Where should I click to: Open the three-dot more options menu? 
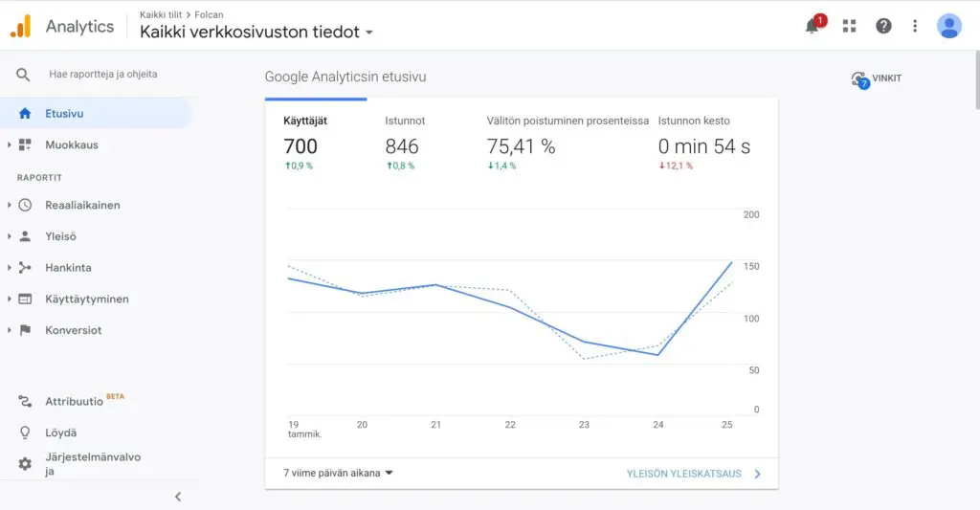point(915,26)
